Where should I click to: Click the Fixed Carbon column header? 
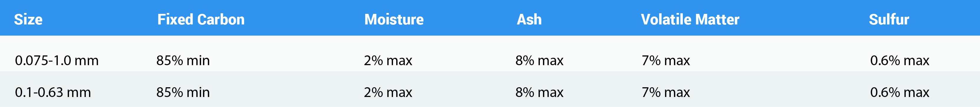coord(201,19)
